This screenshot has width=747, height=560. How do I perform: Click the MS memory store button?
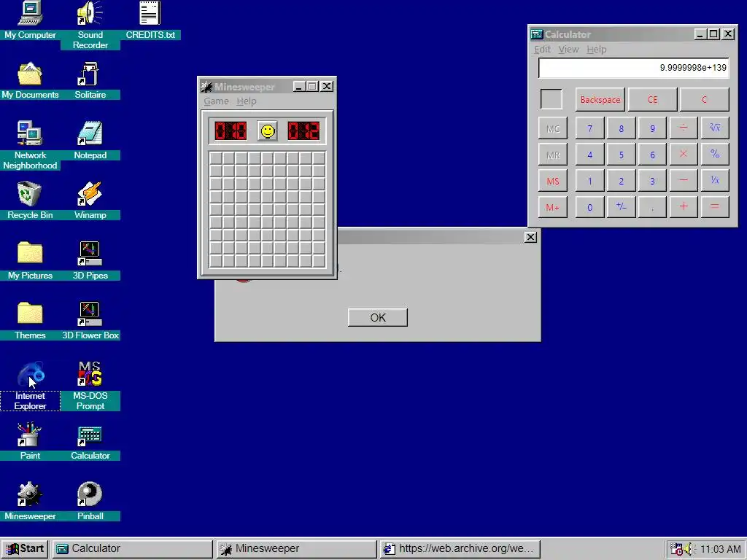[553, 181]
